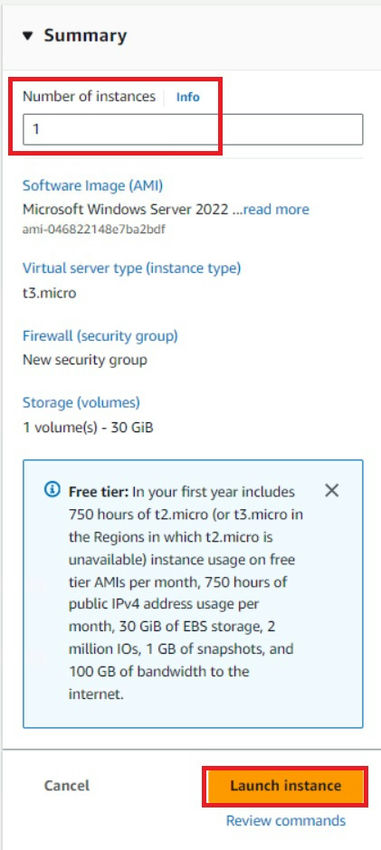This screenshot has width=381, height=850.
Task: Click the Summary heading
Action: pyautogui.click(x=85, y=36)
